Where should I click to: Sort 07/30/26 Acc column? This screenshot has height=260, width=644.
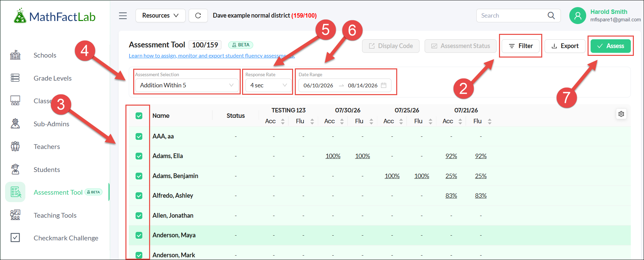point(342,121)
